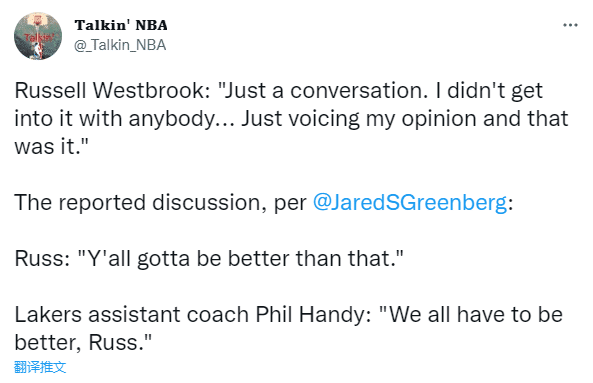The width and height of the screenshot is (593, 383).
Task: Click the "Russ:" speaker label
Action: coord(42,259)
